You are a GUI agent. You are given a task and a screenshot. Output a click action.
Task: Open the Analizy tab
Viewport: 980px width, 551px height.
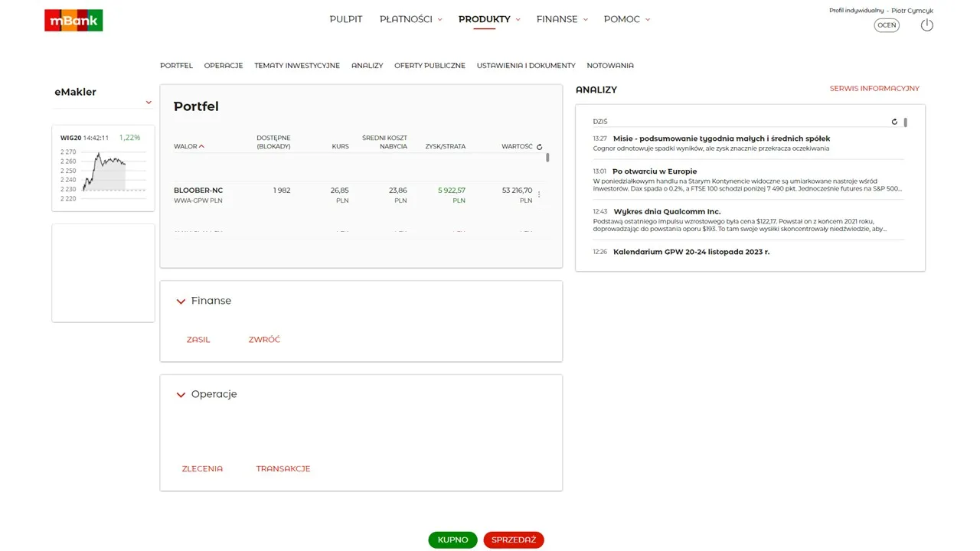367,66
